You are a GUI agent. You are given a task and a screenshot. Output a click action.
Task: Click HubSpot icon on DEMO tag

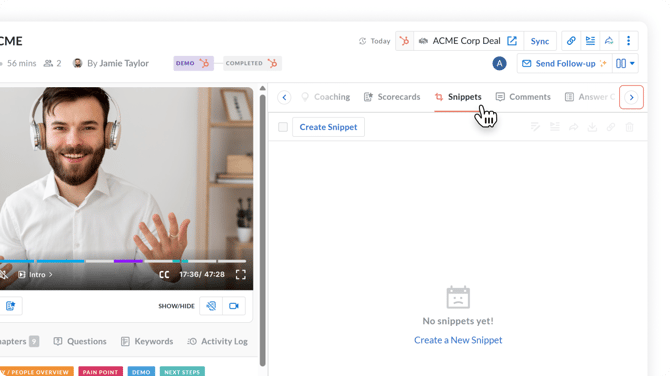[205, 63]
